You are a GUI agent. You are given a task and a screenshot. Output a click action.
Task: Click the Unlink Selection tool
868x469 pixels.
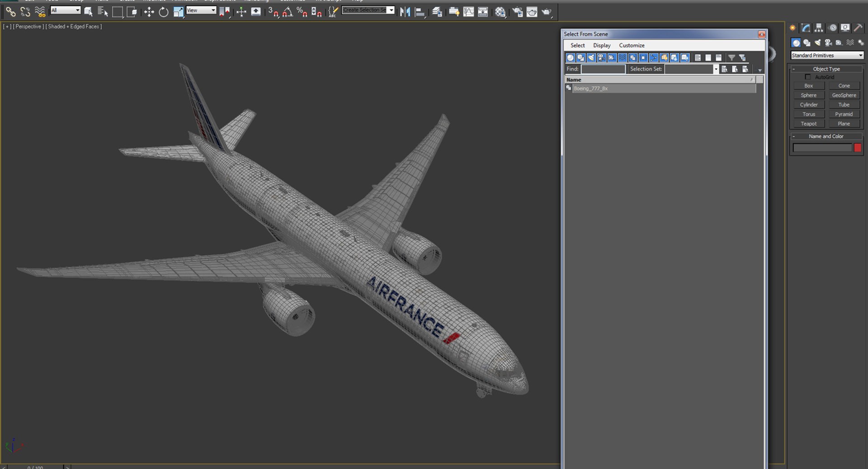(25, 12)
